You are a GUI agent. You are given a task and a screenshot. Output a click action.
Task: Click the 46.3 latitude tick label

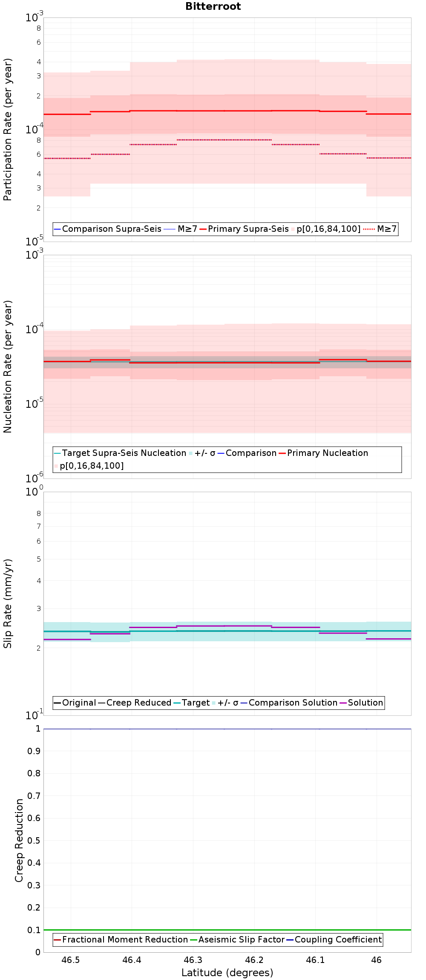[x=193, y=960]
